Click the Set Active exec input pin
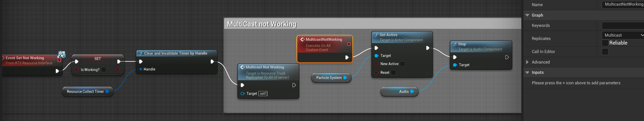 coord(376,48)
